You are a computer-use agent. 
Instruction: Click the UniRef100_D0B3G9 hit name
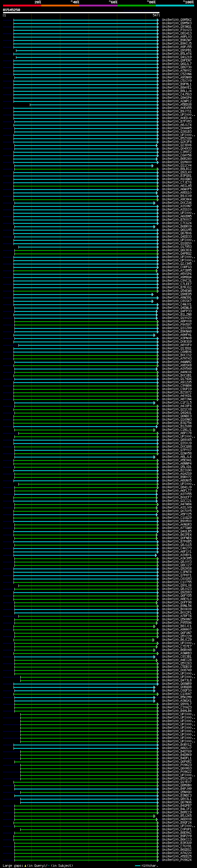click(177, 342)
